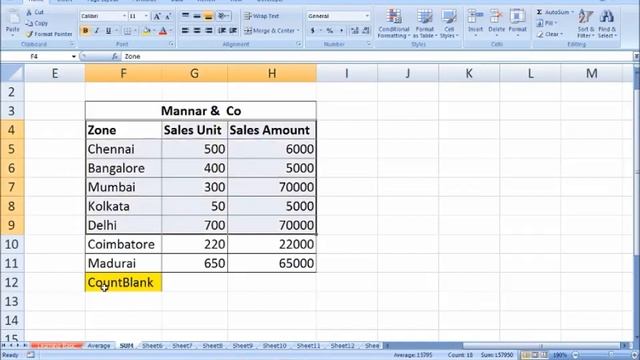Click the Cut scissors icon
The width and height of the screenshot is (640, 360).
point(29,12)
